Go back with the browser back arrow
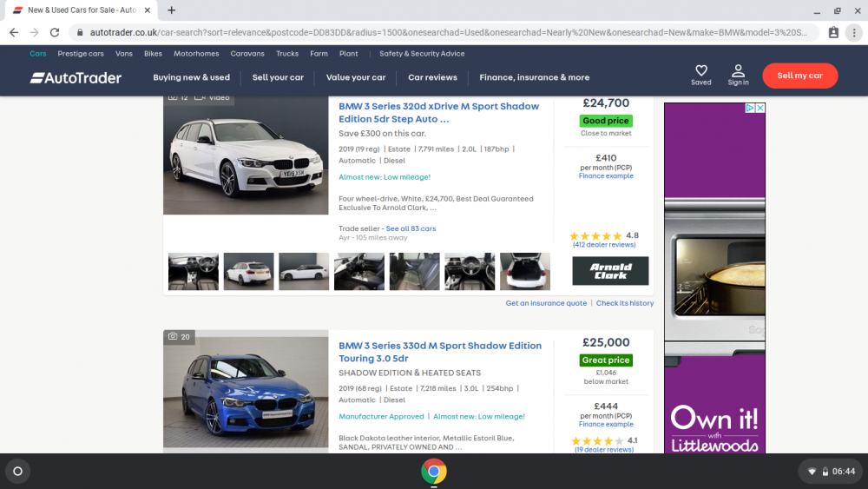Viewport: 868px width, 489px height. pyautogui.click(x=14, y=33)
